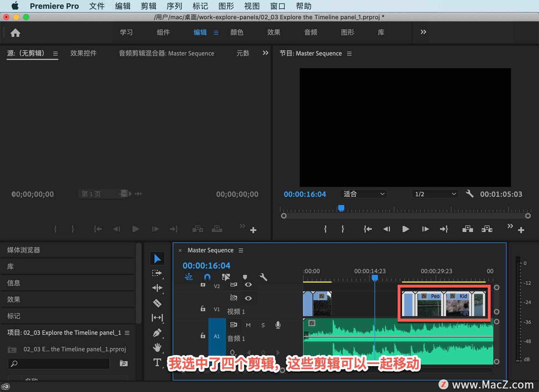The width and height of the screenshot is (539, 392).
Task: Open Source panel hamburger menu
Action: coord(55,53)
